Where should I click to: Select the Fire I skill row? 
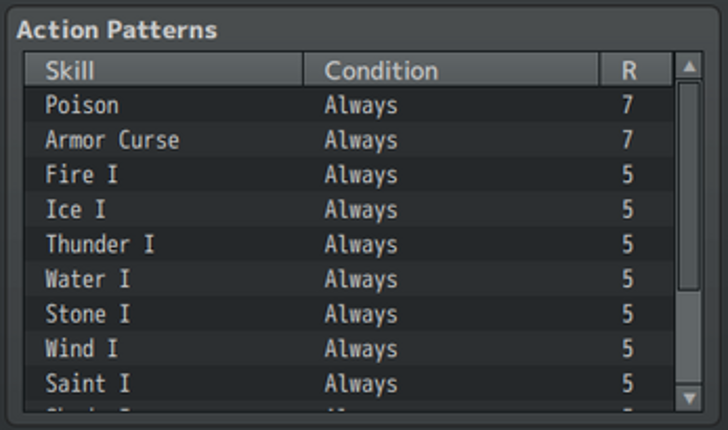(349, 174)
